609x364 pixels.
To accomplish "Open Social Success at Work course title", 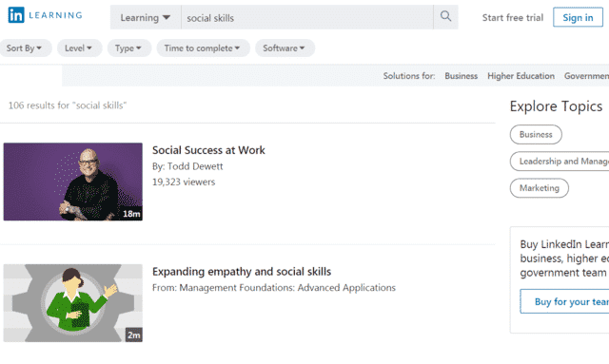I will click(208, 150).
